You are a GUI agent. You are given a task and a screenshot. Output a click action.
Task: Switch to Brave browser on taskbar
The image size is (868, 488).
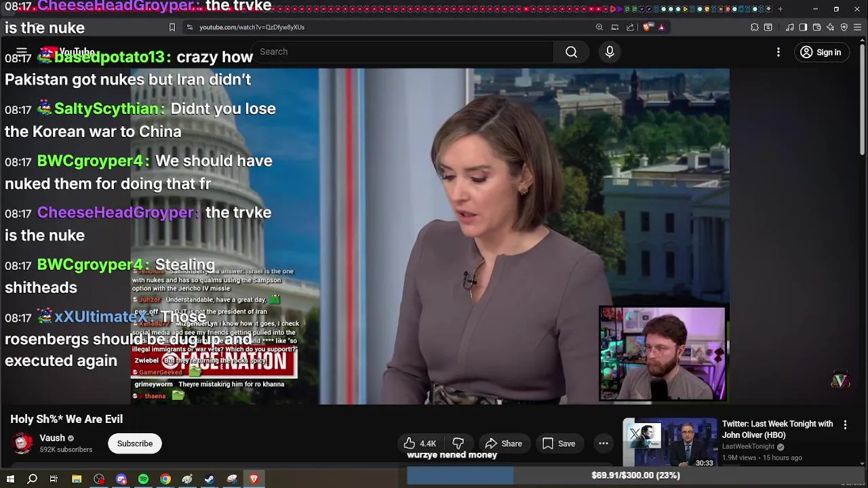click(254, 479)
